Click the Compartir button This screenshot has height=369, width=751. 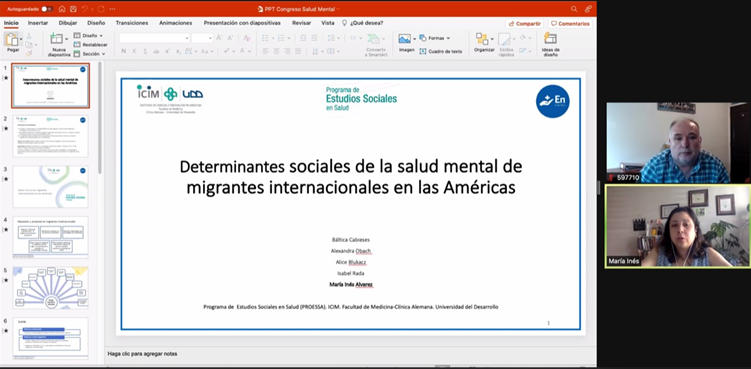click(x=525, y=23)
